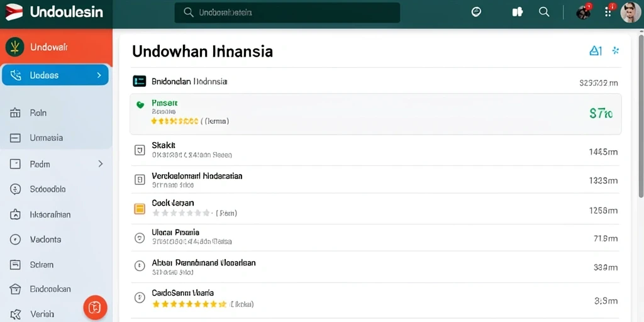Click the Bndonoloan sidebar label
The width and height of the screenshot is (644, 322).
(50, 289)
